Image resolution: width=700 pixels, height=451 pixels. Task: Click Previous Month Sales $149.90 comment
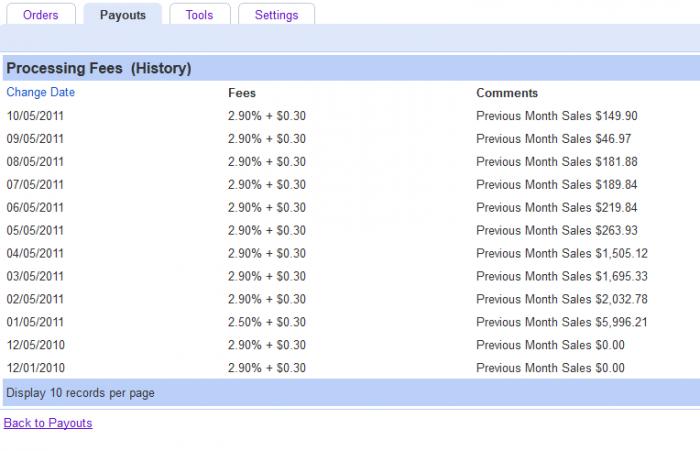557,116
